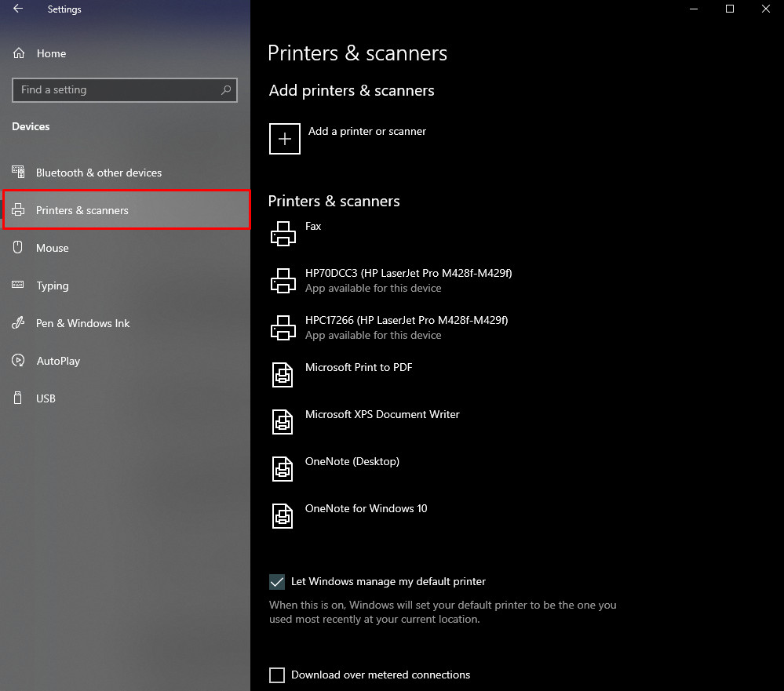Click the Microsoft XPS Document Writer icon
The image size is (784, 691).
[x=283, y=422]
